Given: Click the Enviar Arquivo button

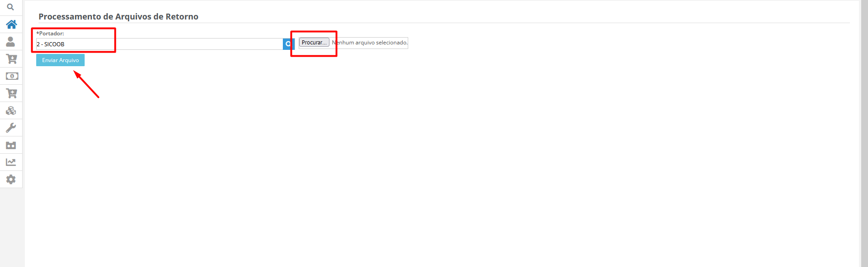Looking at the screenshot, I should tap(60, 60).
